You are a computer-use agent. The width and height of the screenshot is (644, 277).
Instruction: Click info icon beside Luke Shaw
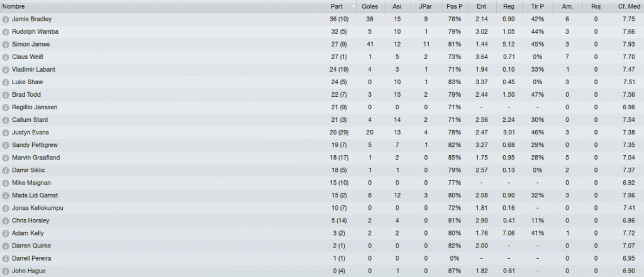(5, 82)
